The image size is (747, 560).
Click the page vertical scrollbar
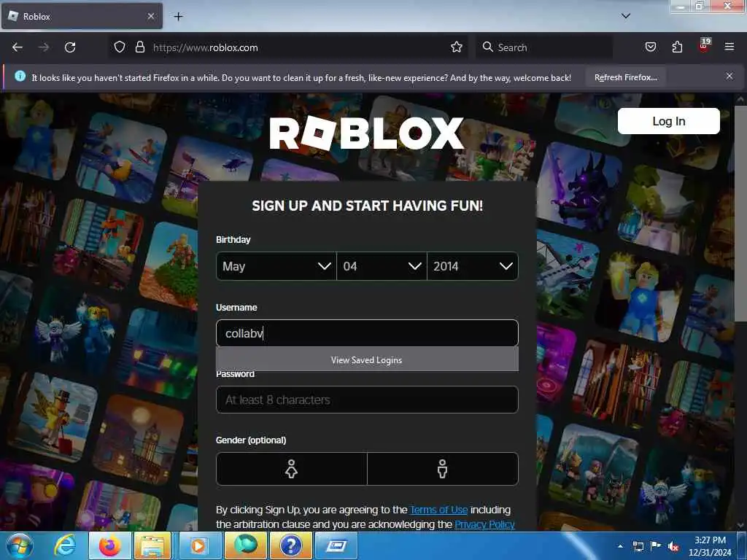click(x=740, y=214)
